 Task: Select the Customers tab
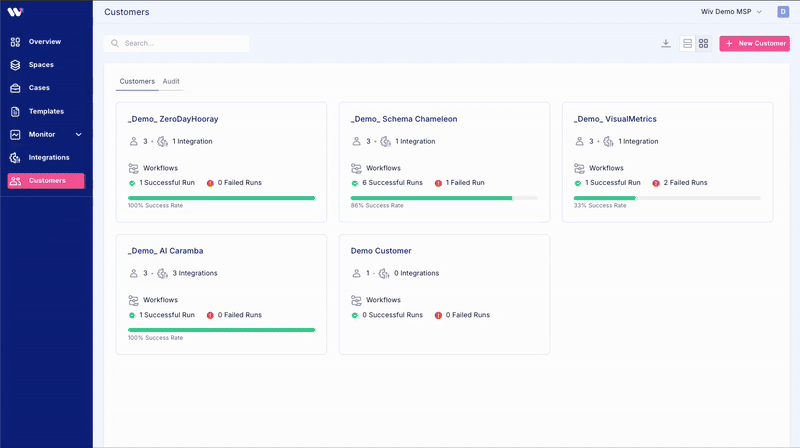pyautogui.click(x=137, y=81)
